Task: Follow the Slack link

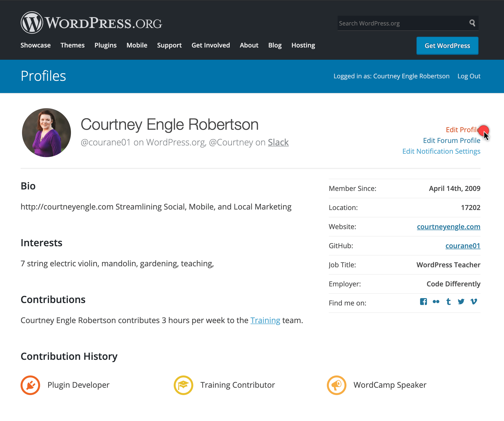Action: pos(278,142)
